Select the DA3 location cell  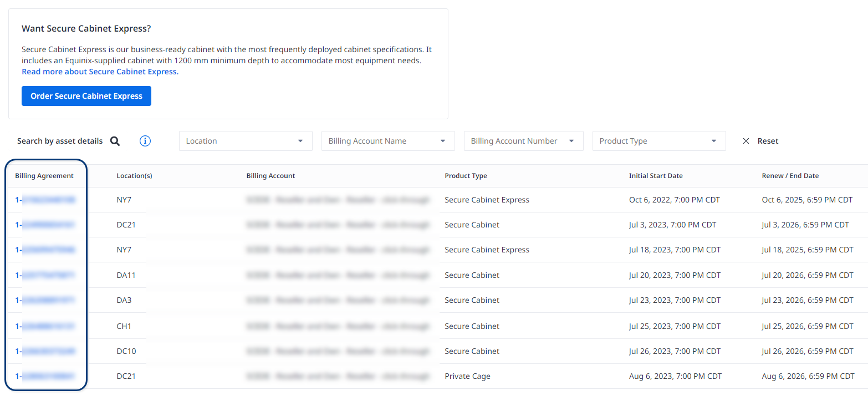(124, 300)
